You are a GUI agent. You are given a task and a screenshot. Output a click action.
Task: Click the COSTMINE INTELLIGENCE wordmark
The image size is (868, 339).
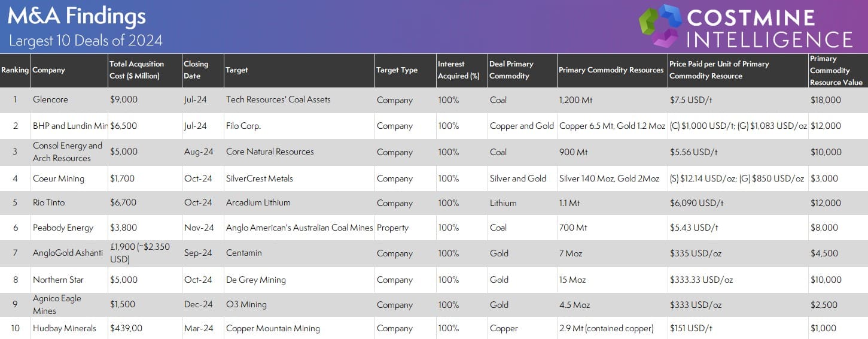click(x=770, y=28)
